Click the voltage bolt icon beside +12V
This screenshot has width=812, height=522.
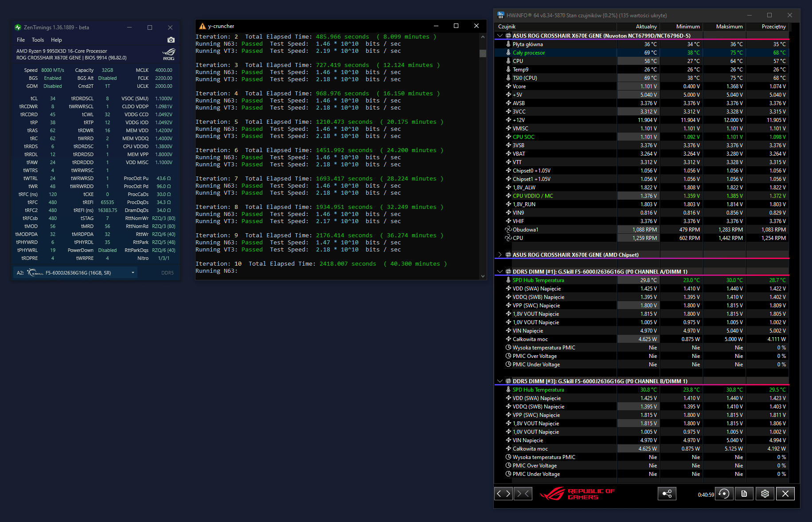click(x=508, y=120)
